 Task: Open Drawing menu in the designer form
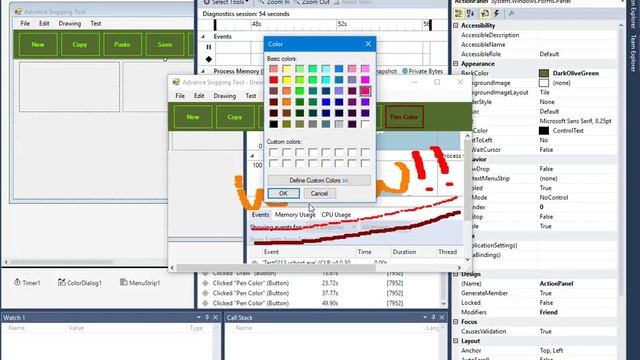(x=69, y=24)
